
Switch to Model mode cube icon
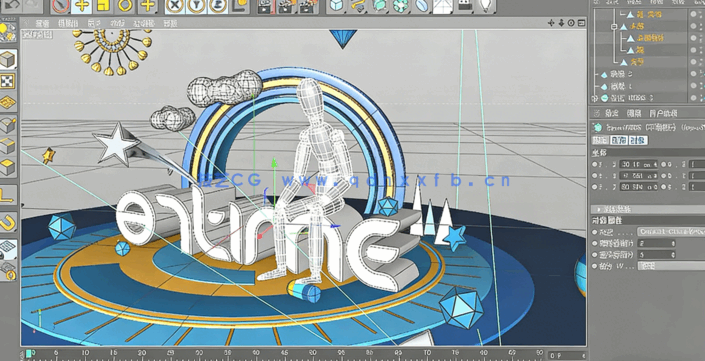8,59
